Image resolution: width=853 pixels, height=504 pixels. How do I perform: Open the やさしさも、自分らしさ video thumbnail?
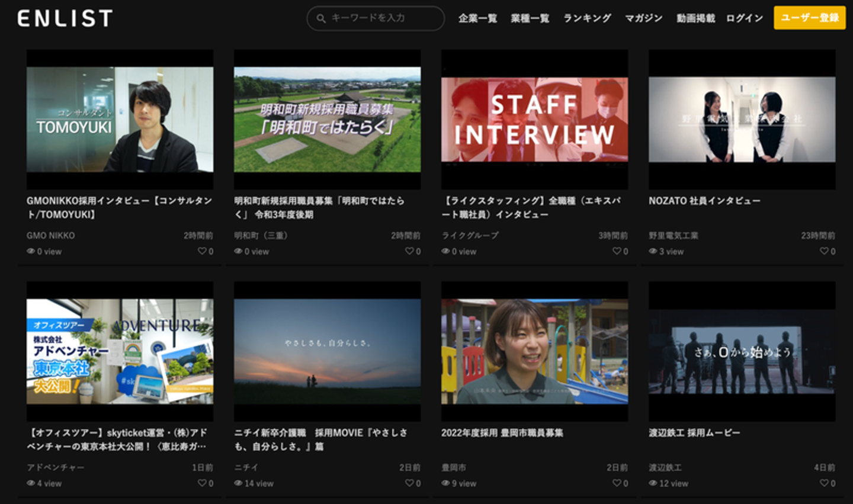pos(328,352)
